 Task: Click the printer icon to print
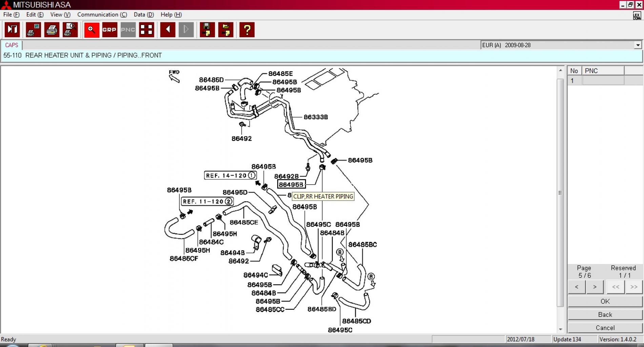pos(52,30)
